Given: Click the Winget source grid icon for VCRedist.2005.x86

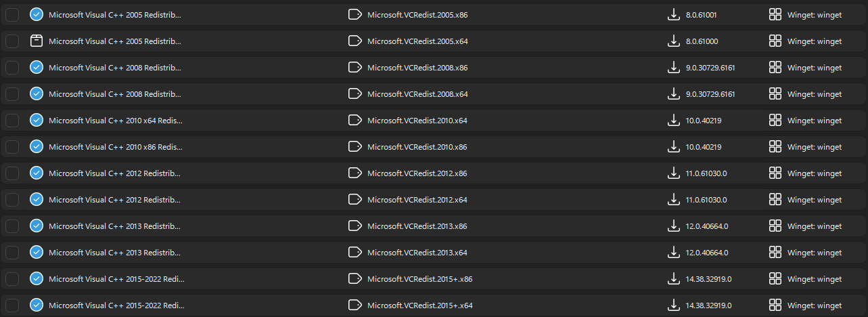Looking at the screenshot, I should tap(775, 15).
